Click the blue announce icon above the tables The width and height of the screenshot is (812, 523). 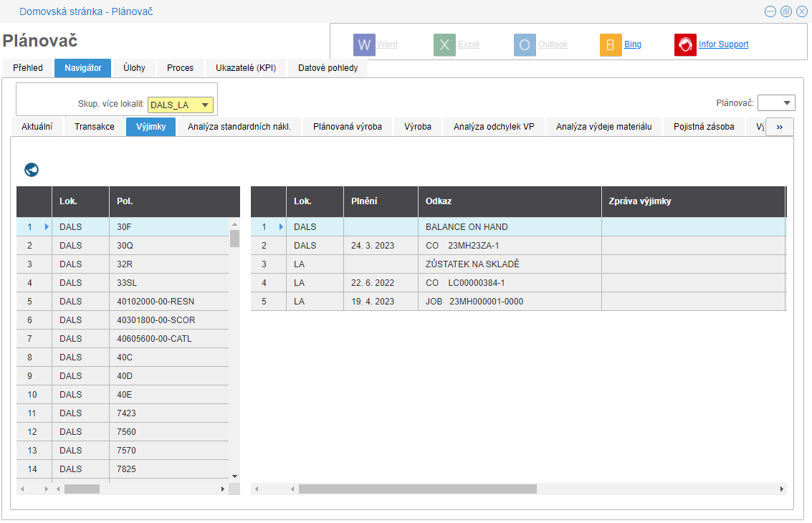(32, 170)
